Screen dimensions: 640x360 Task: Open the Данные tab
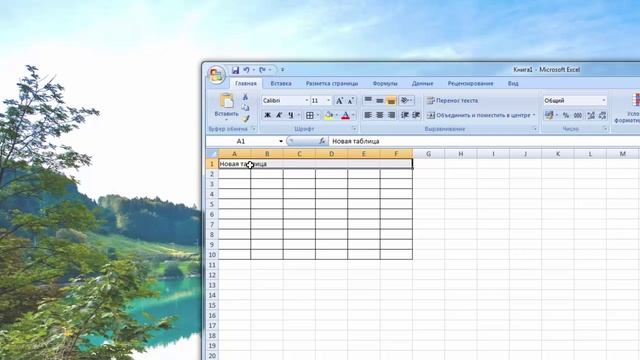422,84
